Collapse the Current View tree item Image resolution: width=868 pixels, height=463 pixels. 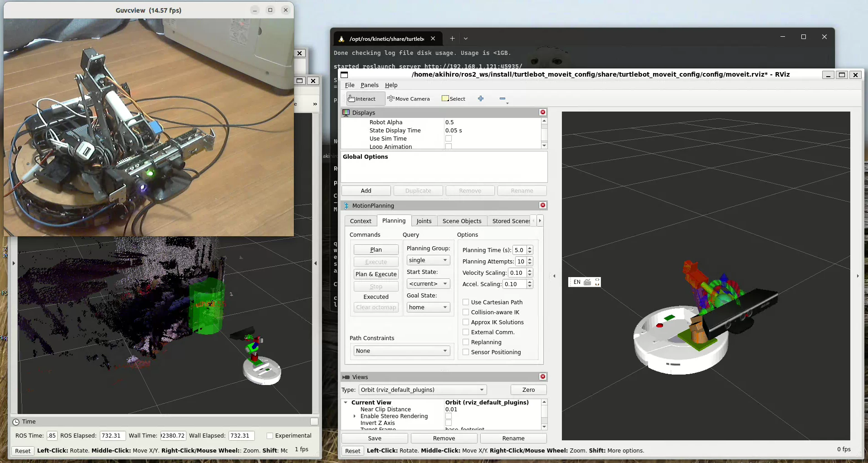[x=346, y=403]
